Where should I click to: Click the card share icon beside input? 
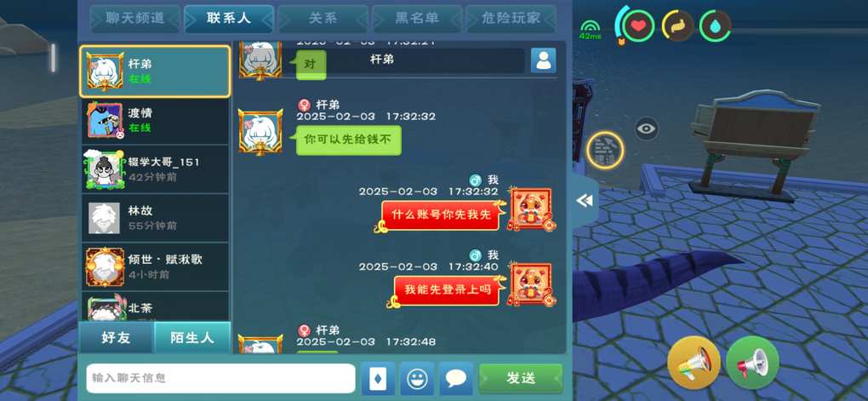pos(378,378)
